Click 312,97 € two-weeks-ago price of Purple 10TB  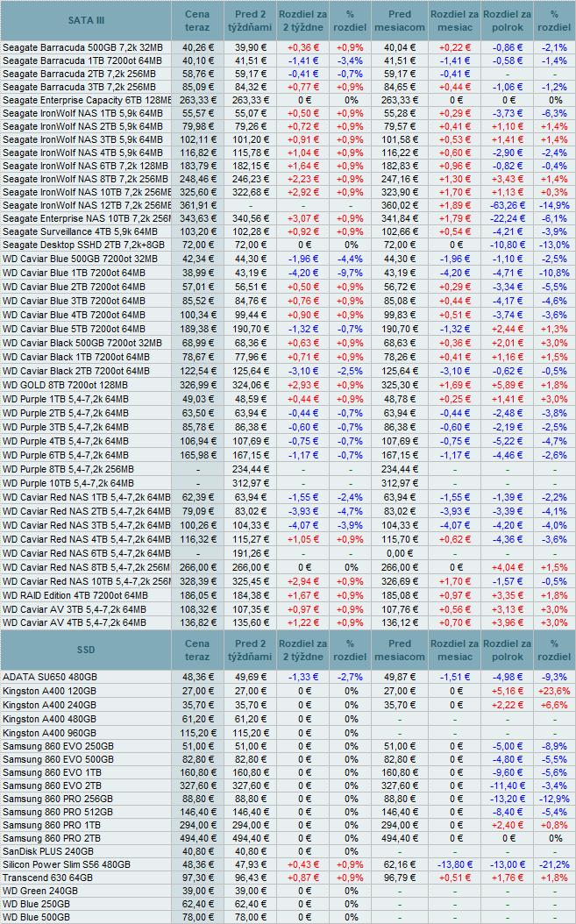251,483
